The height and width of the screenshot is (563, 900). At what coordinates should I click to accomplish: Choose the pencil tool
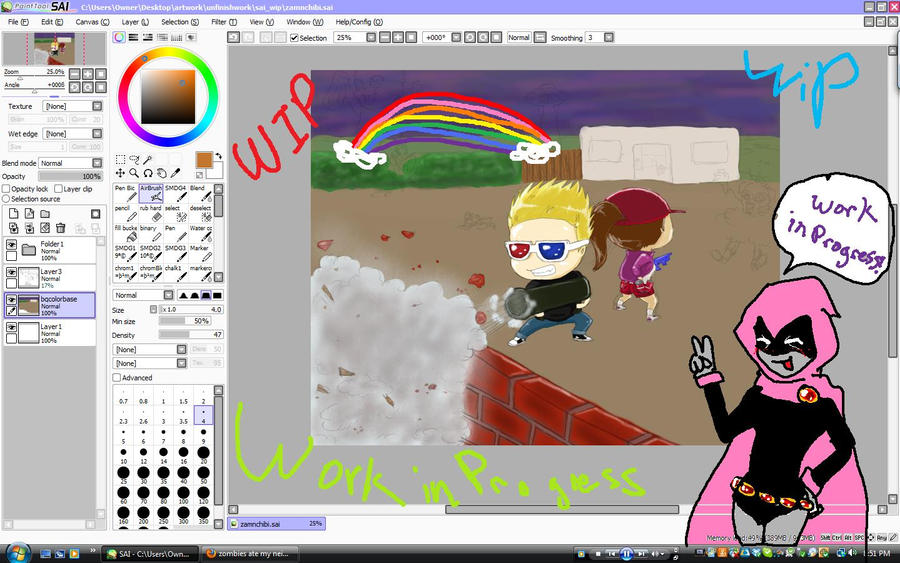(125, 213)
